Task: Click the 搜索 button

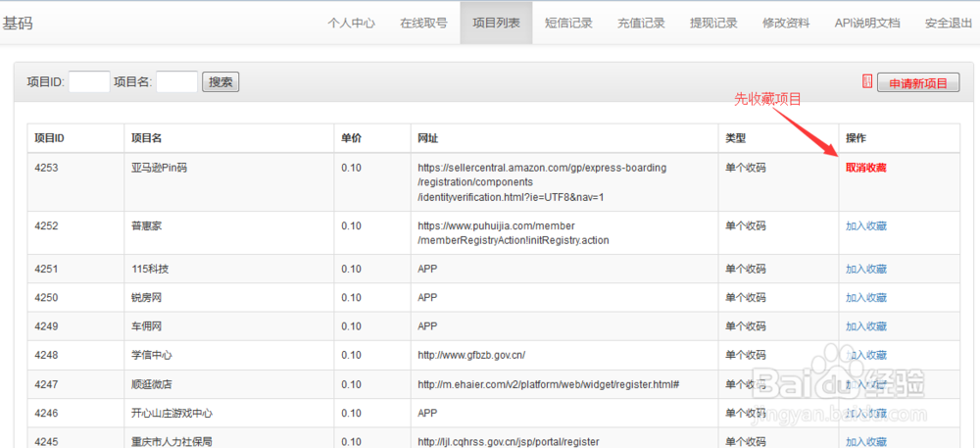Action: pos(220,81)
